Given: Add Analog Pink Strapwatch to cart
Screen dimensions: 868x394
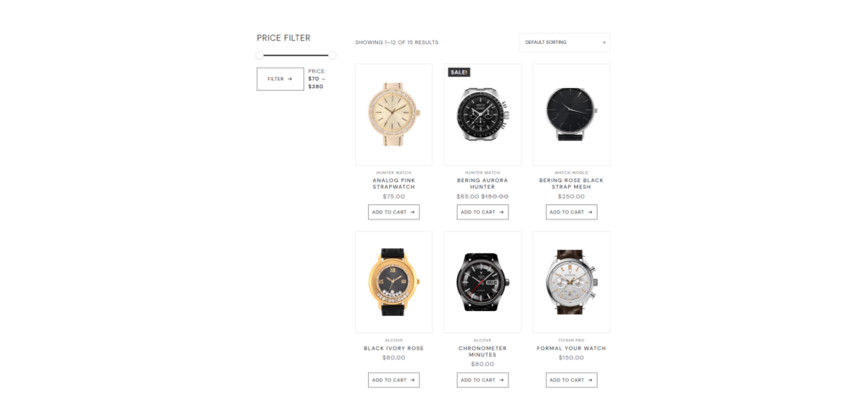Looking at the screenshot, I should [393, 212].
